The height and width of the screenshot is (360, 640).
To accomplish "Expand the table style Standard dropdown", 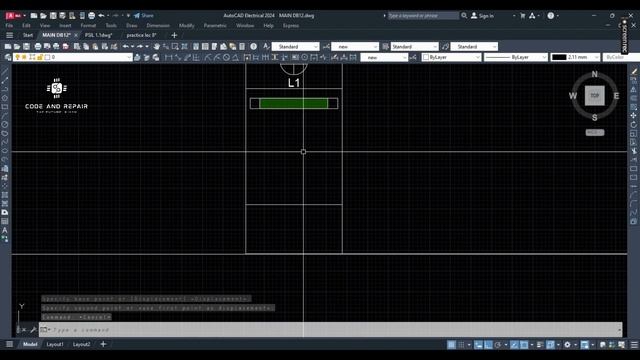I will (x=435, y=47).
